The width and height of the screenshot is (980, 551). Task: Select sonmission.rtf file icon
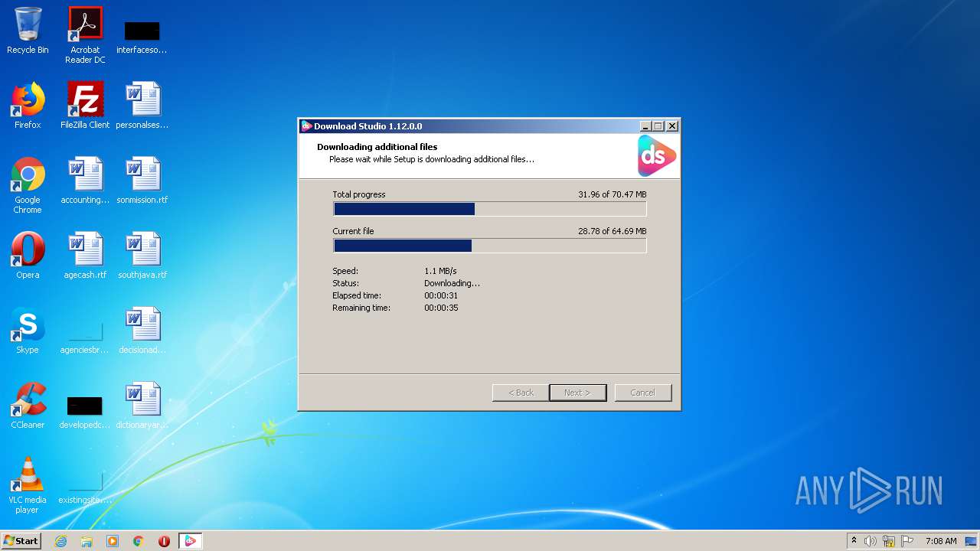(142, 181)
